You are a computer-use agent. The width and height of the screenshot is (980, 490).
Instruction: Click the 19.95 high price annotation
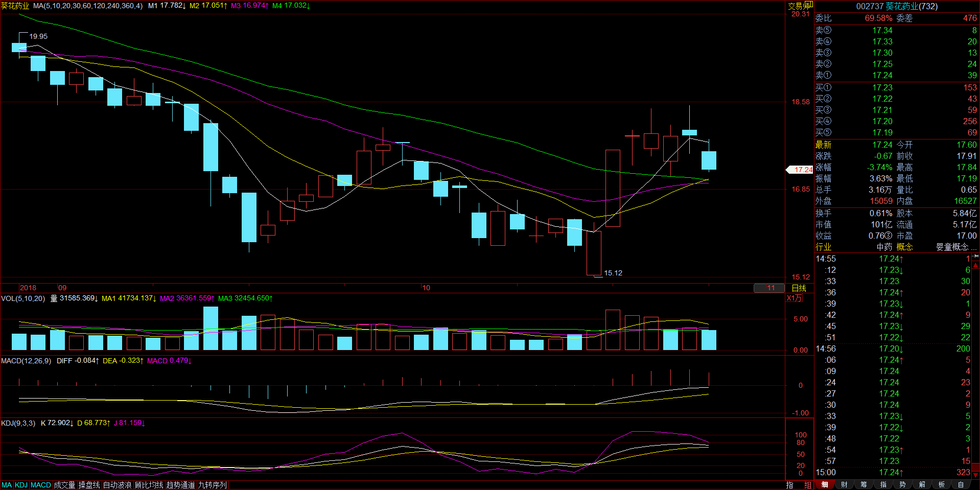(38, 36)
